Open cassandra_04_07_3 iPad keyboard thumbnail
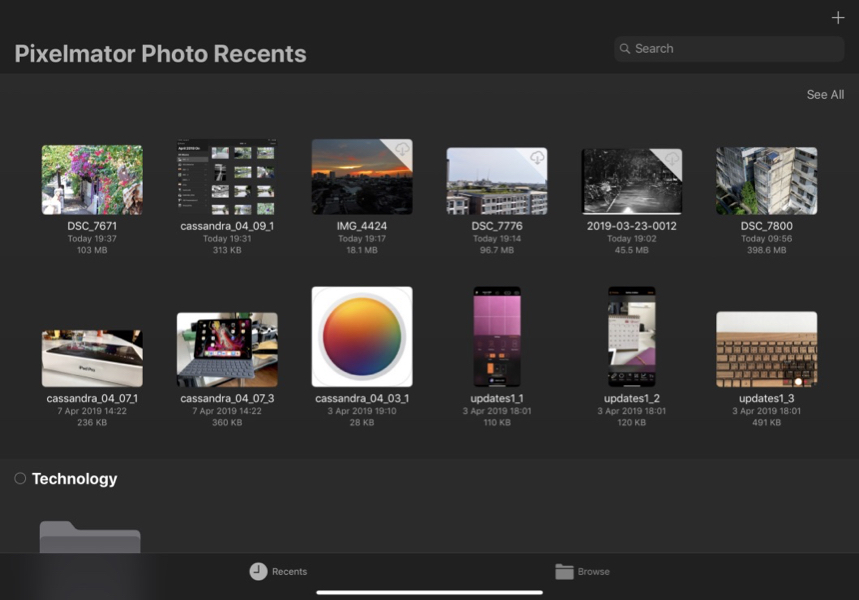The height and width of the screenshot is (600, 859). pos(227,350)
